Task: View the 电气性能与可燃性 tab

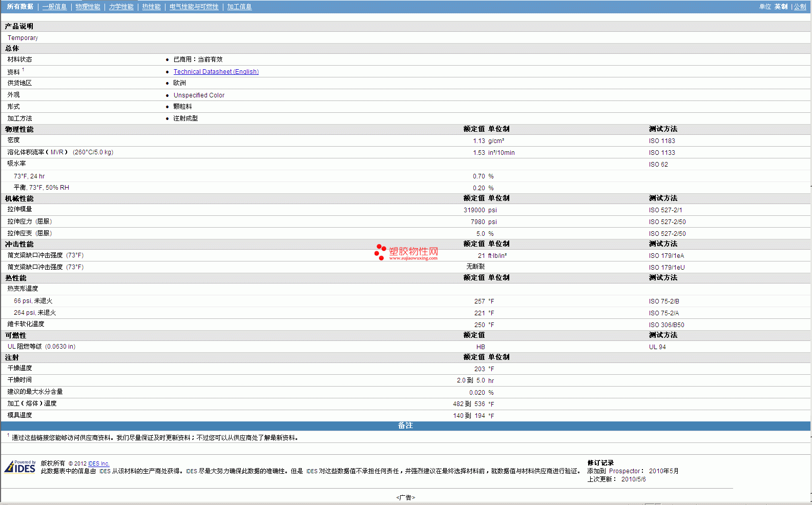Action: 194,7
